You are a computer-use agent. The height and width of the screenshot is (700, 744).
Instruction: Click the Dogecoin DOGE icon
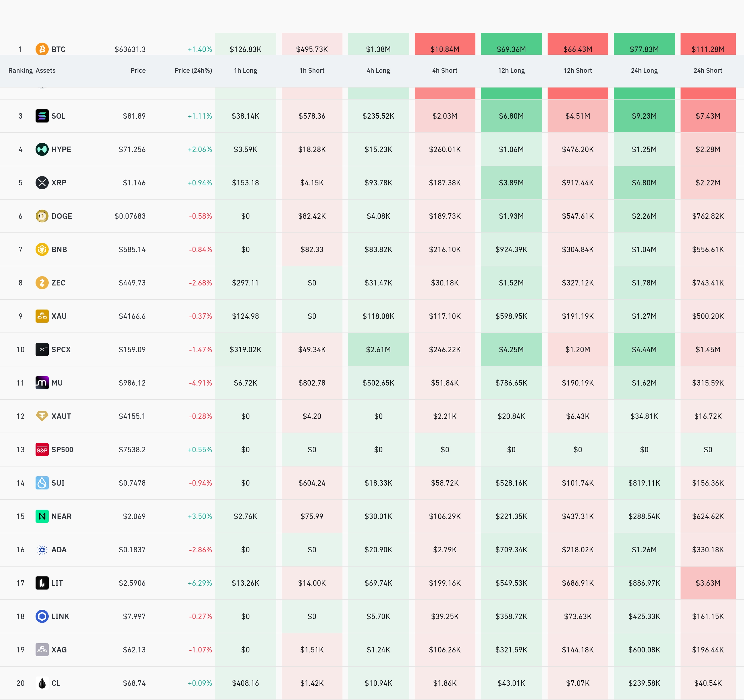(42, 216)
